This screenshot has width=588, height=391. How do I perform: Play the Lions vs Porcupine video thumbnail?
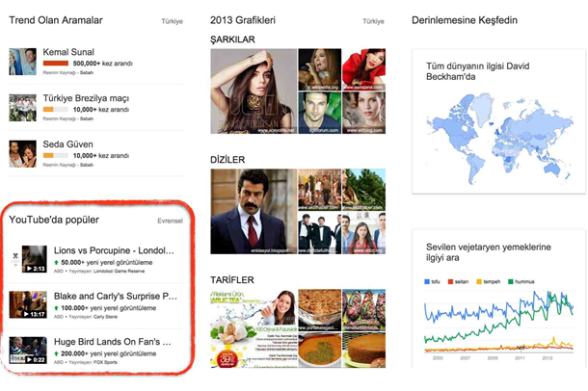[x=34, y=259]
